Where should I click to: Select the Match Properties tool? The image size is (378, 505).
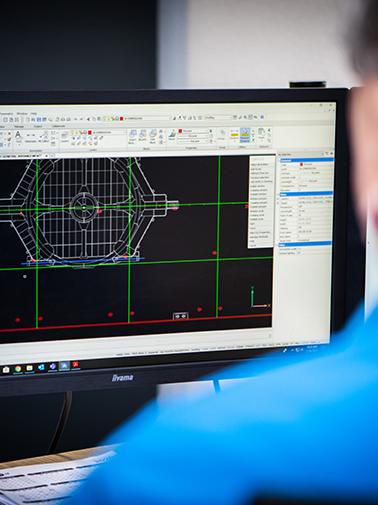[172, 134]
